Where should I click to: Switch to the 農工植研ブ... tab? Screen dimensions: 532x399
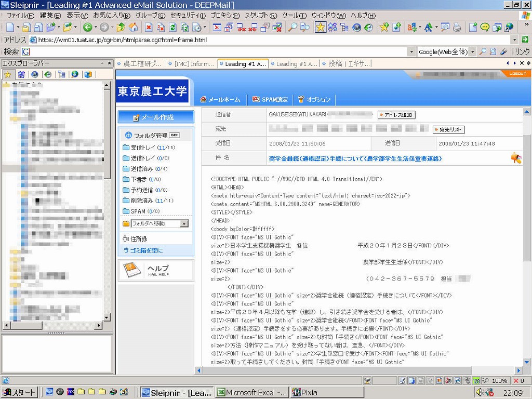coord(141,64)
